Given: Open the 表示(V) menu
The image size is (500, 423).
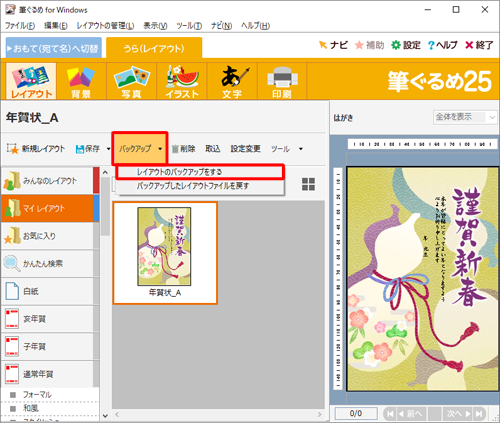Looking at the screenshot, I should coord(155,26).
